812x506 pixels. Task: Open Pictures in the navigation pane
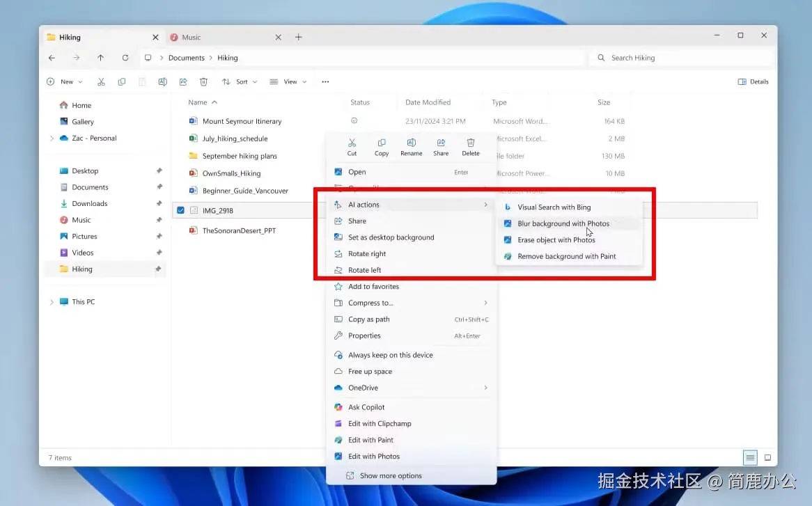click(79, 237)
